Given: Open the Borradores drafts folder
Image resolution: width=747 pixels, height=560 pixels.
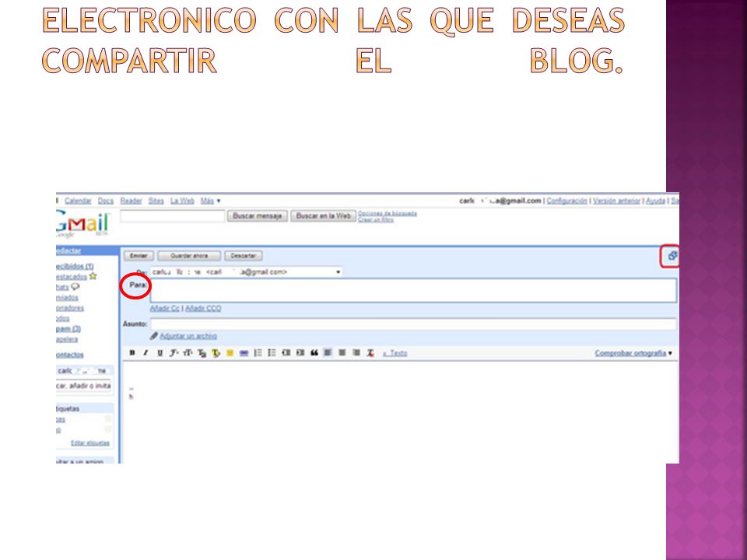Looking at the screenshot, I should tap(70, 308).
